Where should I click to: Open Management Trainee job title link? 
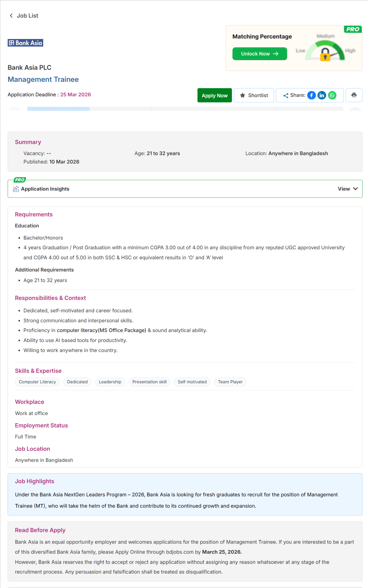43,79
